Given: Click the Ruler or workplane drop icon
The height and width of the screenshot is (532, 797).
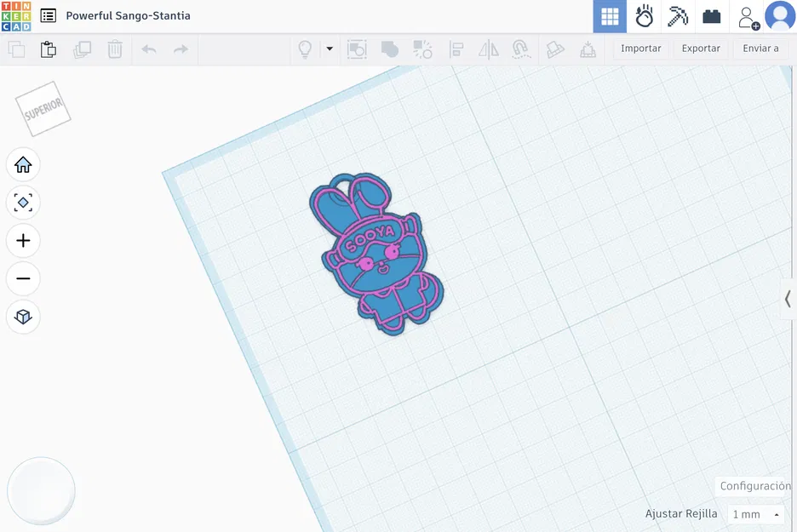Looking at the screenshot, I should tap(588, 49).
